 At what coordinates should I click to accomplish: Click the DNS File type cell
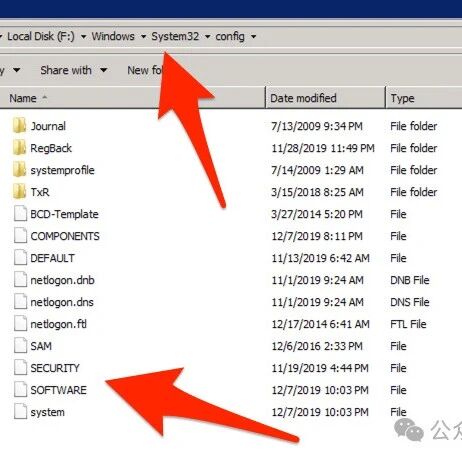(410, 302)
